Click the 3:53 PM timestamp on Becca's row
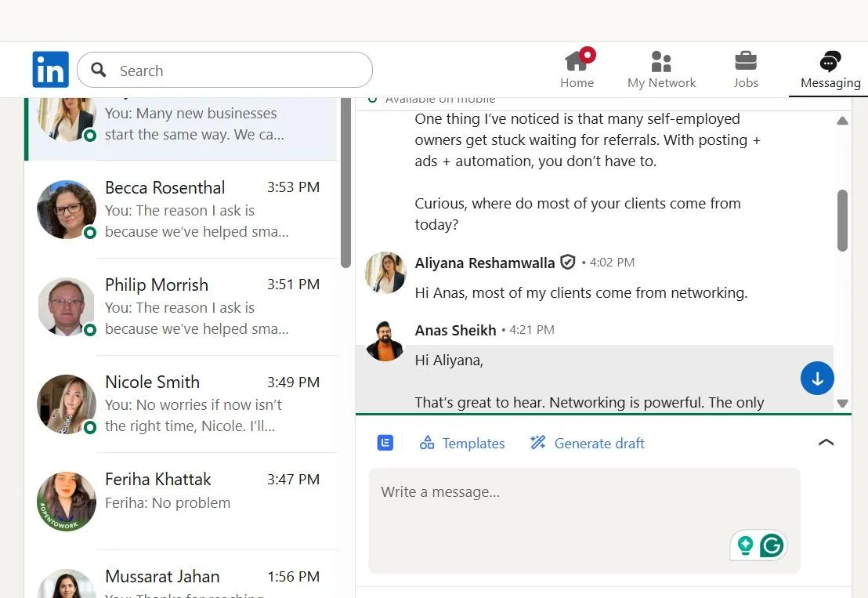This screenshot has width=868, height=598. (294, 187)
